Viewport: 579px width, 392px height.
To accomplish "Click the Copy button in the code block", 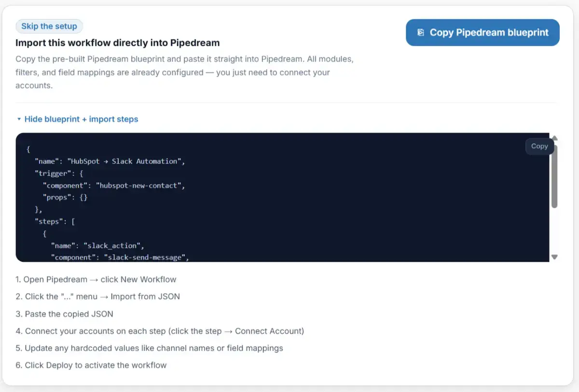I will tap(539, 146).
